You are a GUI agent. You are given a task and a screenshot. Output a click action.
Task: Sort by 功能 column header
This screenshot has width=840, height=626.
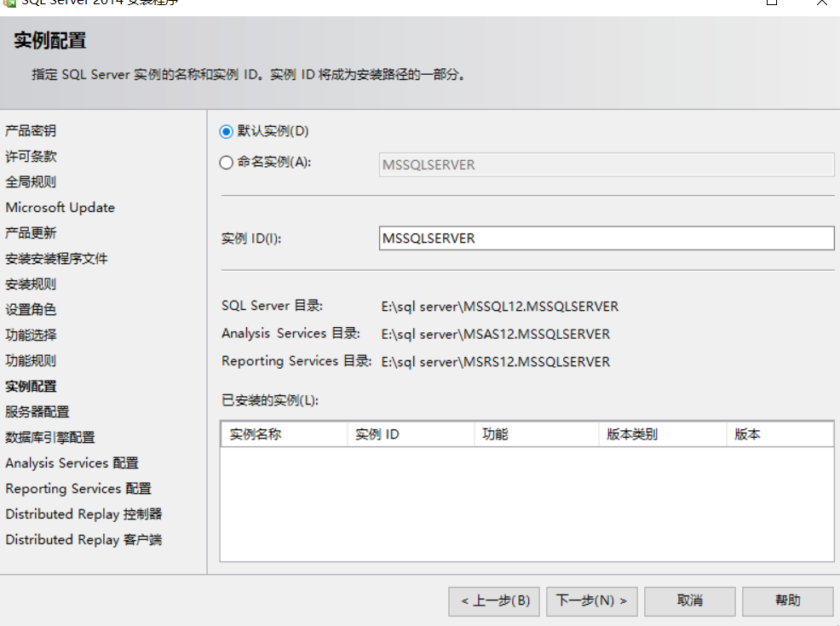[536, 434]
